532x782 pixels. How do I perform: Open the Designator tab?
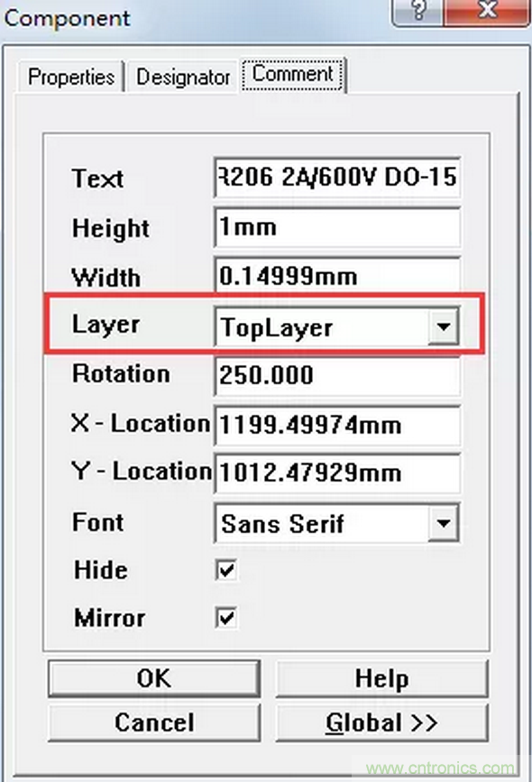point(183,78)
